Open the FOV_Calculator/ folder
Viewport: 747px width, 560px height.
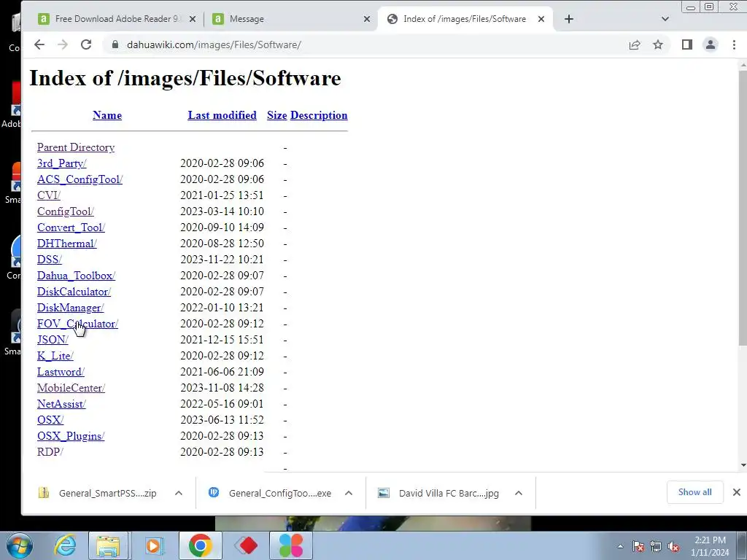click(77, 324)
